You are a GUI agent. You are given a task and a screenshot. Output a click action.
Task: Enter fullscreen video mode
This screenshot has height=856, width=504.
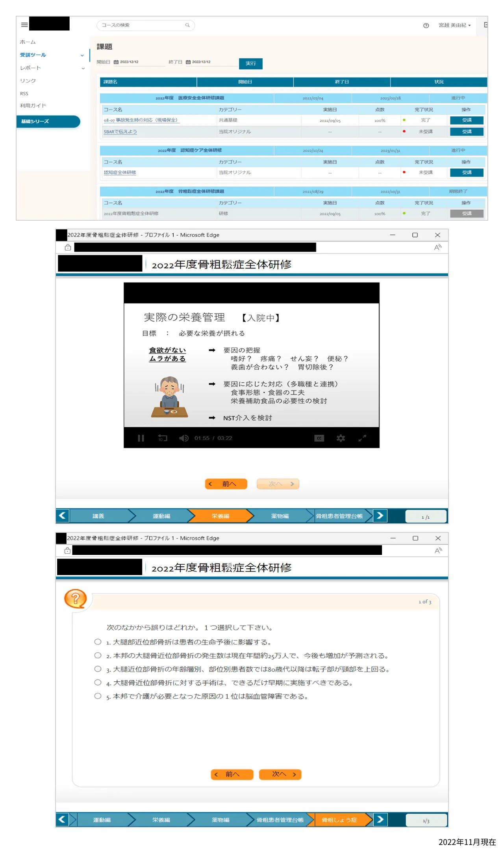[362, 438]
